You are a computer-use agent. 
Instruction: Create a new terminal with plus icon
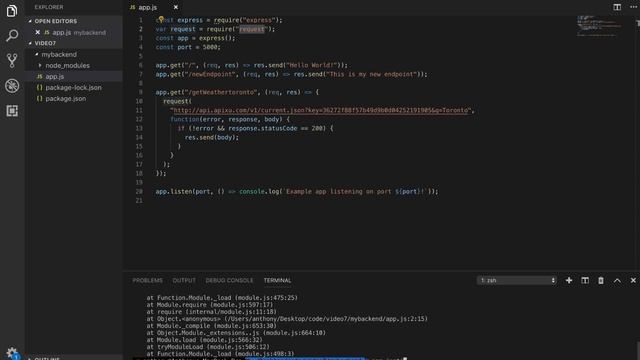(569, 280)
